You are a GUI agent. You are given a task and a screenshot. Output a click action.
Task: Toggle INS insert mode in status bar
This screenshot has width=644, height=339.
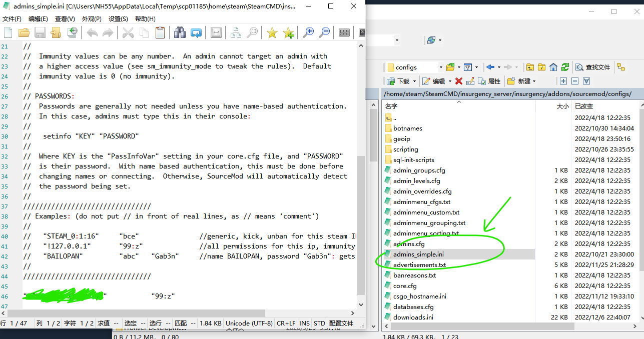pyautogui.click(x=305, y=323)
